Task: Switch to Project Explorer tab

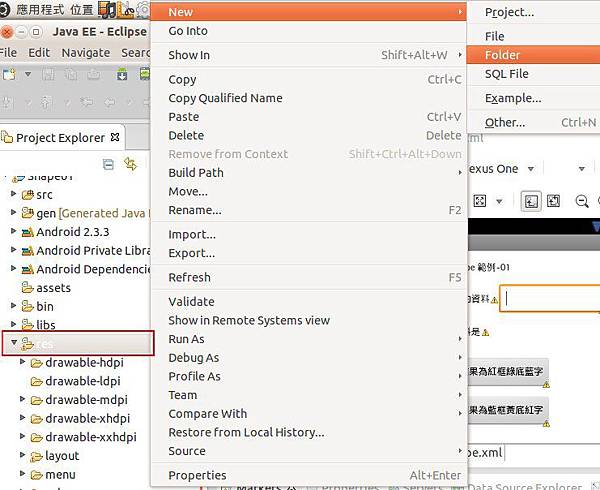Action: [x=60, y=138]
